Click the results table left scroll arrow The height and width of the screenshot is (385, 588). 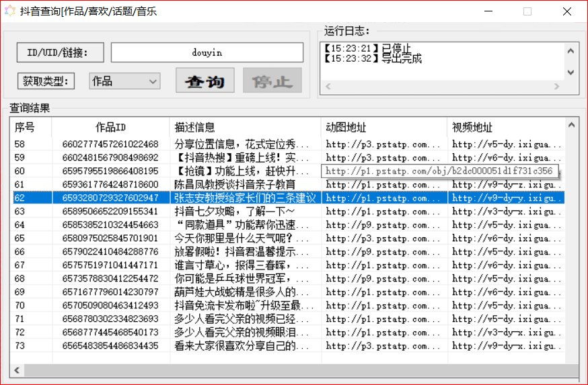click(x=17, y=370)
